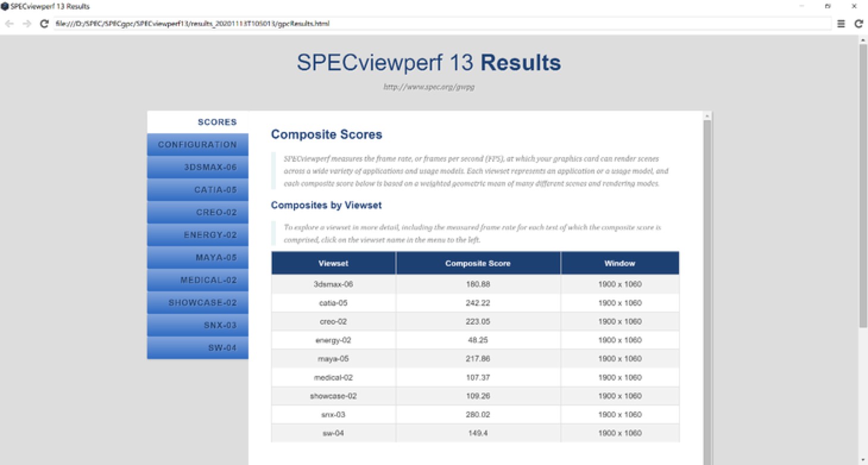Open the CATIA-05 viewset tab

click(198, 190)
